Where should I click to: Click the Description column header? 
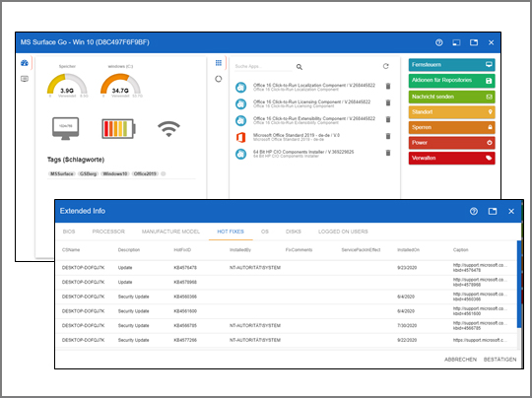click(129, 250)
